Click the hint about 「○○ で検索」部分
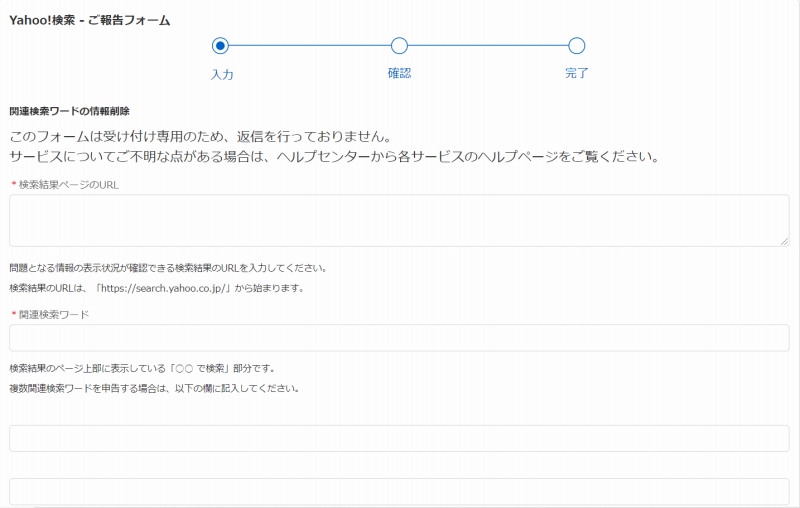 [142, 368]
